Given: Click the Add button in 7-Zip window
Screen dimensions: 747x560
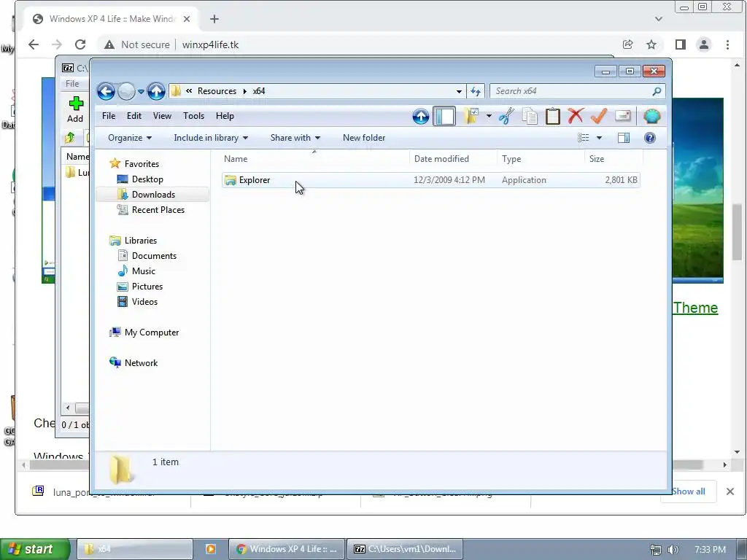Looking at the screenshot, I should [x=75, y=109].
